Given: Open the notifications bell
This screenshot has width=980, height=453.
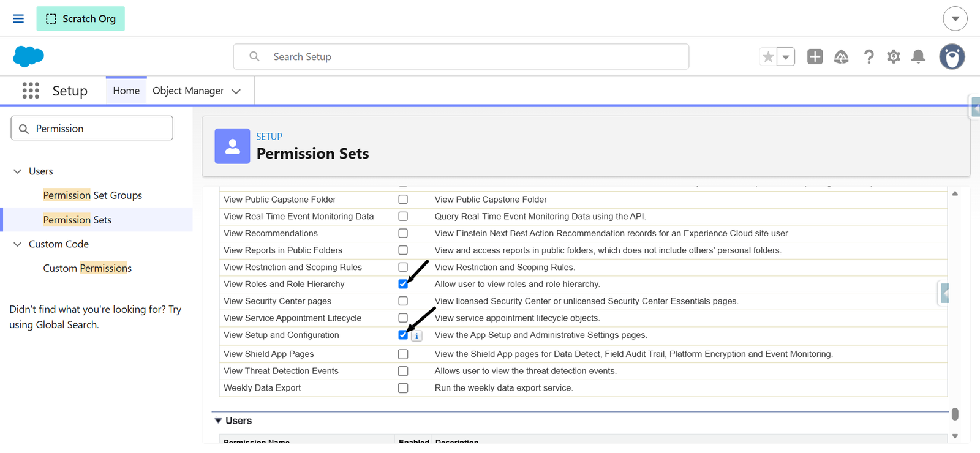Looking at the screenshot, I should pos(918,57).
